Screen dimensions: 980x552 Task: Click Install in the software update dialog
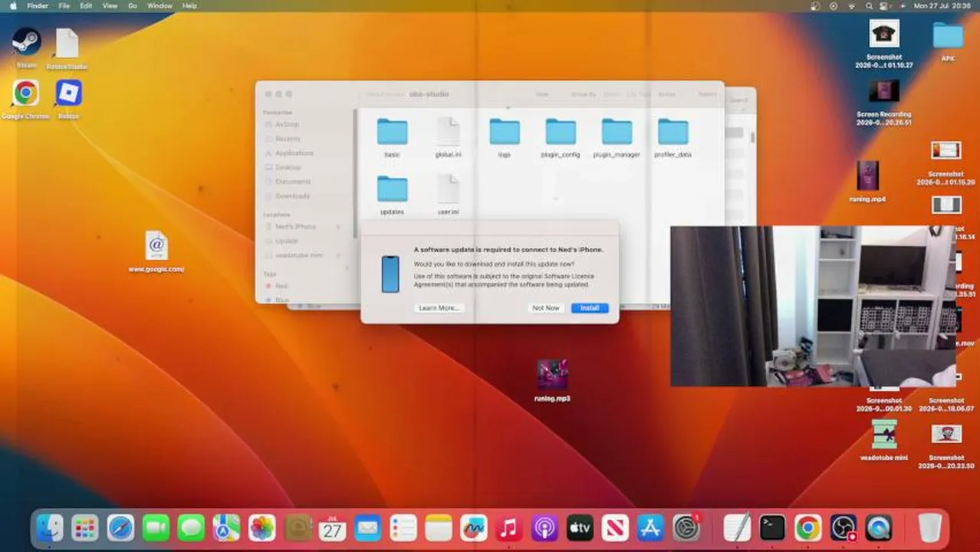coord(590,307)
